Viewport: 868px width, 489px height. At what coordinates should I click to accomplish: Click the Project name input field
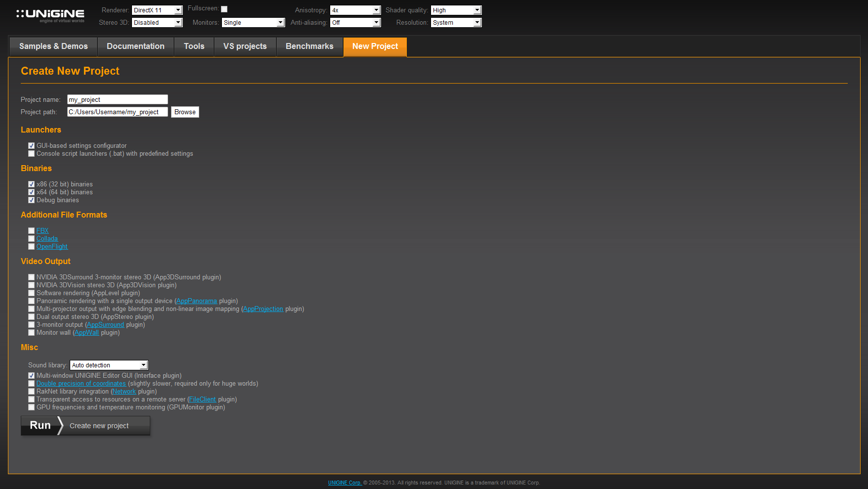pos(118,99)
